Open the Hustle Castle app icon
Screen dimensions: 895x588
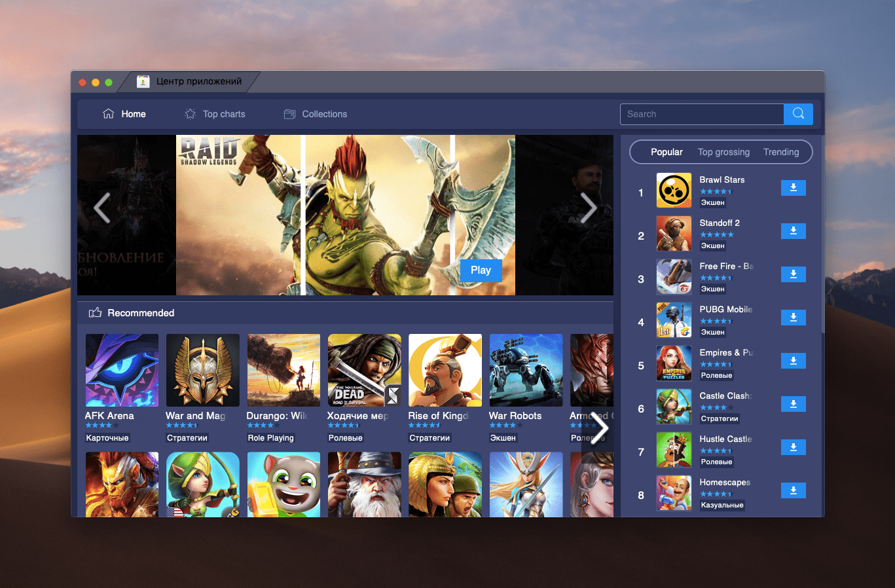674,450
